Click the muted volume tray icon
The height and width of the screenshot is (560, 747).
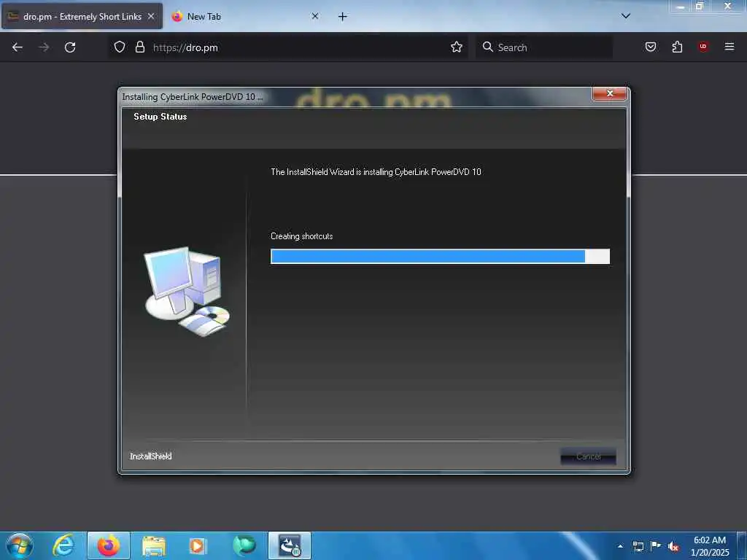[x=673, y=546]
